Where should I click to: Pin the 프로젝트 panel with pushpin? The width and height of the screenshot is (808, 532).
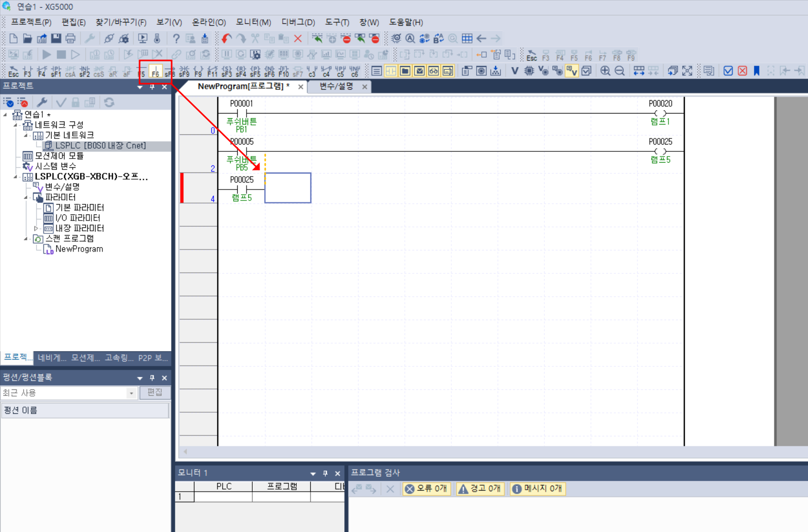click(152, 87)
